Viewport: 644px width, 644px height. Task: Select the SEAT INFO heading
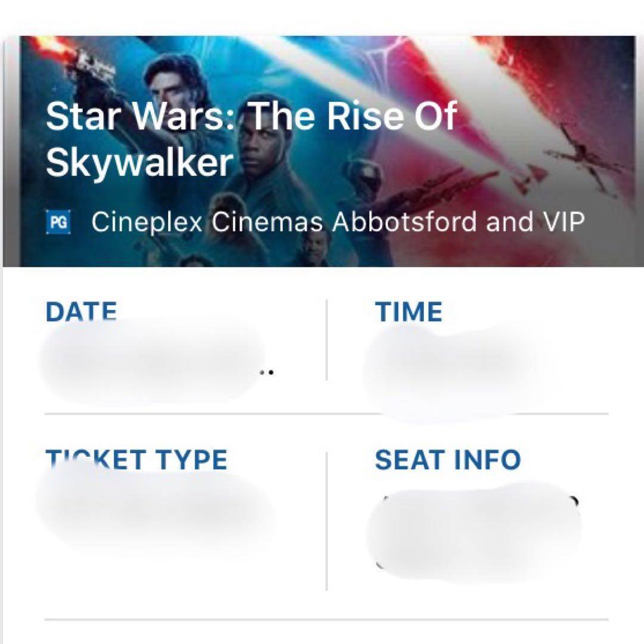(447, 460)
